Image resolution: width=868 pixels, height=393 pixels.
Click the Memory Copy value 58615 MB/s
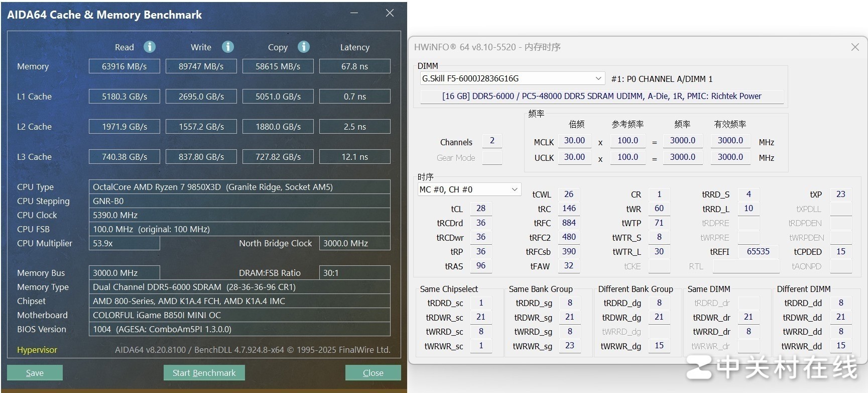click(278, 66)
